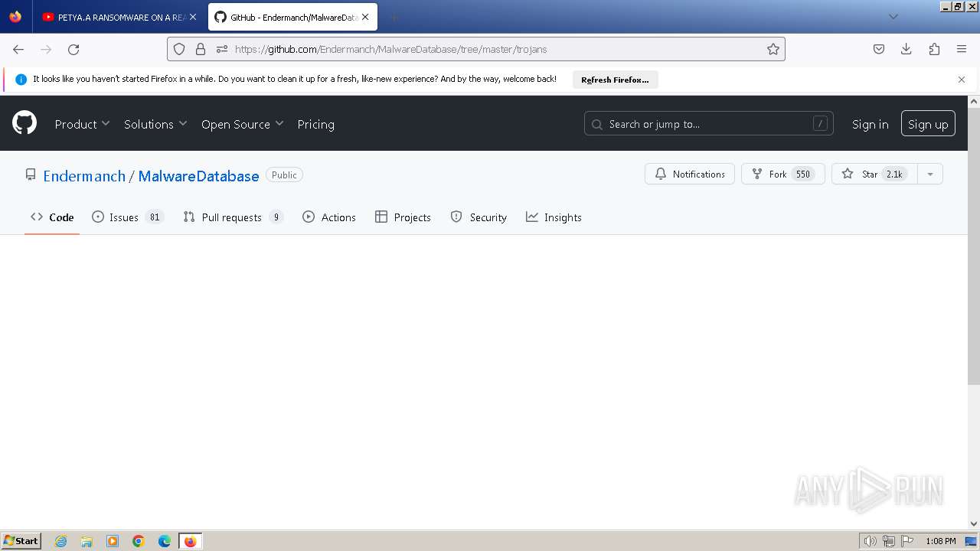Screen dimensions: 980x551
Task: Click the Refresh Firefox button
Action: 615,80
